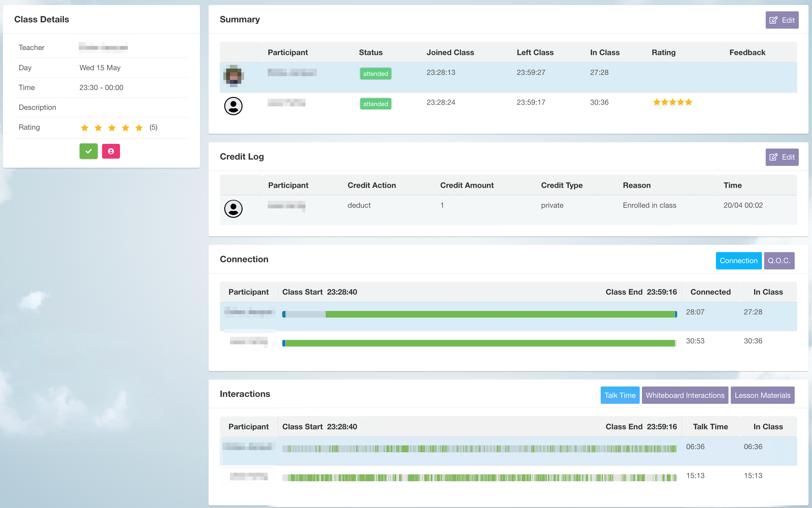Viewport: 812px width, 508px height.
Task: Toggle the attended status for first participant
Action: coord(375,73)
